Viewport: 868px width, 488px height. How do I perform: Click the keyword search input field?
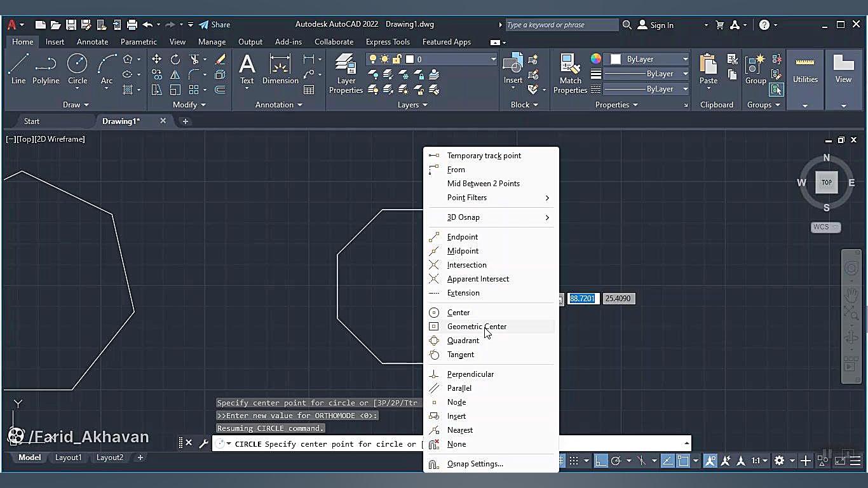560,25
